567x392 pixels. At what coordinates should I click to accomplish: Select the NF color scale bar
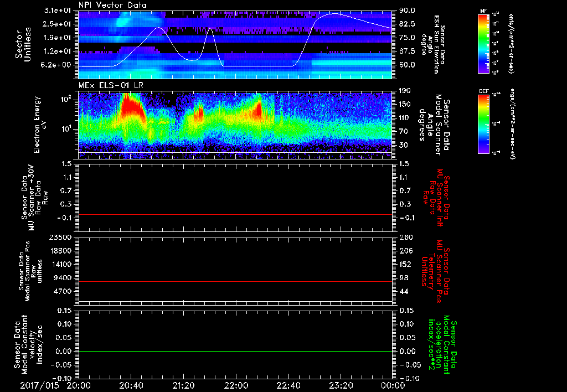tap(484, 43)
